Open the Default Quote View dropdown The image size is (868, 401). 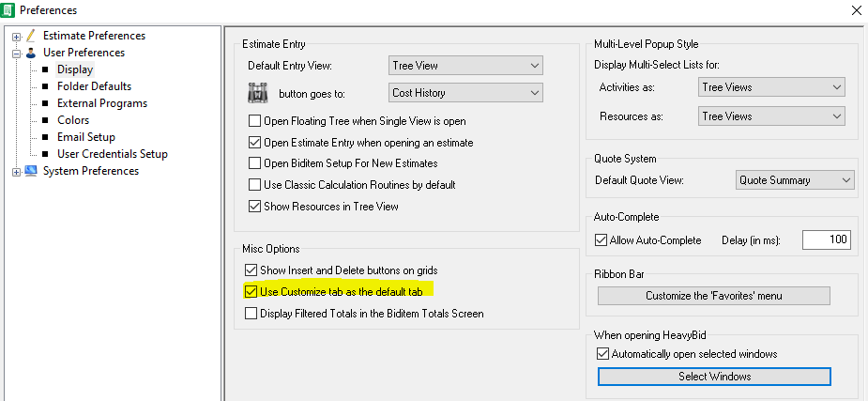tap(795, 180)
